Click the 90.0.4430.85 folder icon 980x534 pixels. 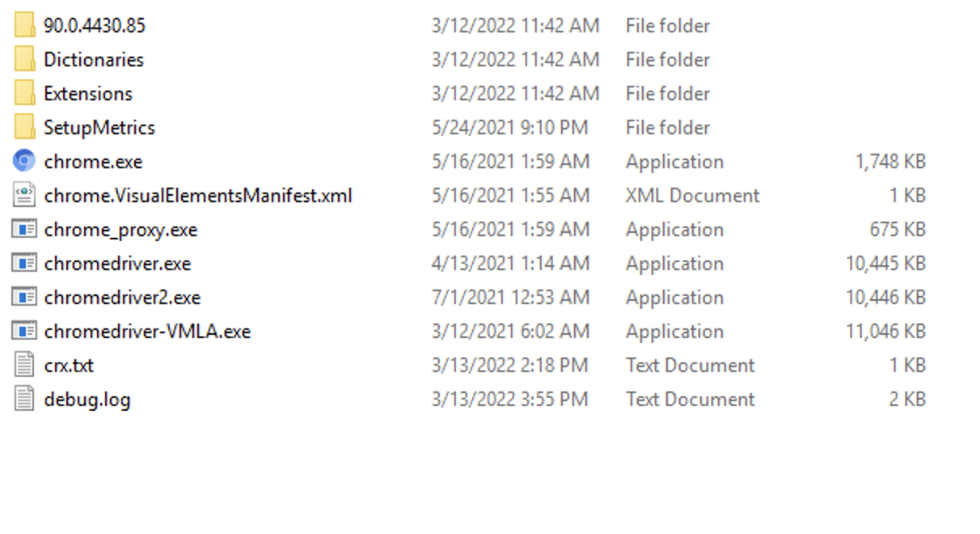coord(24,25)
